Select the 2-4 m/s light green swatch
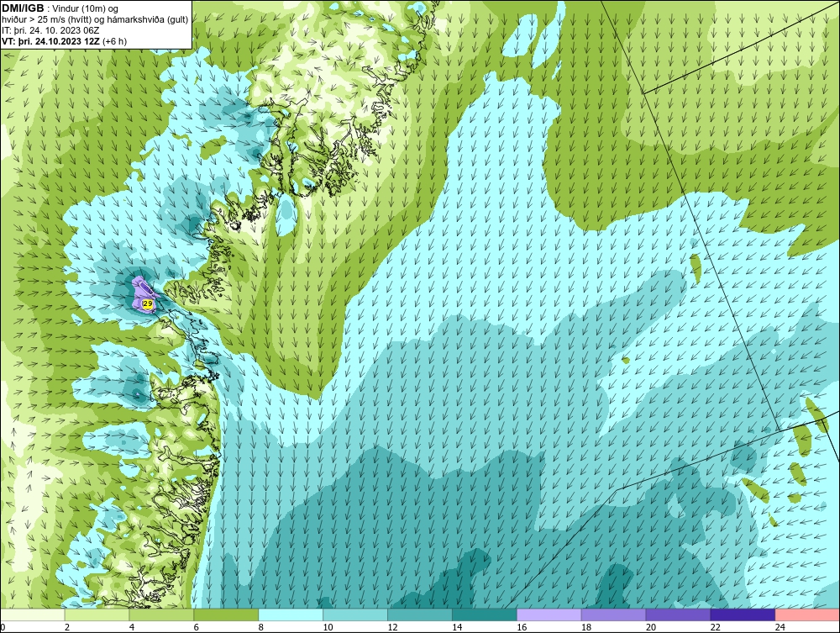Viewport: 840px width, 633px height. point(97,615)
